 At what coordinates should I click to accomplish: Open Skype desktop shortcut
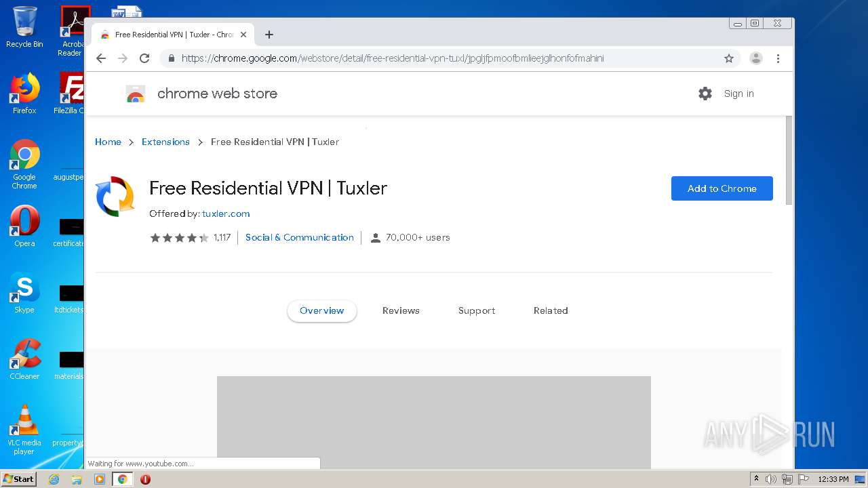(24, 293)
